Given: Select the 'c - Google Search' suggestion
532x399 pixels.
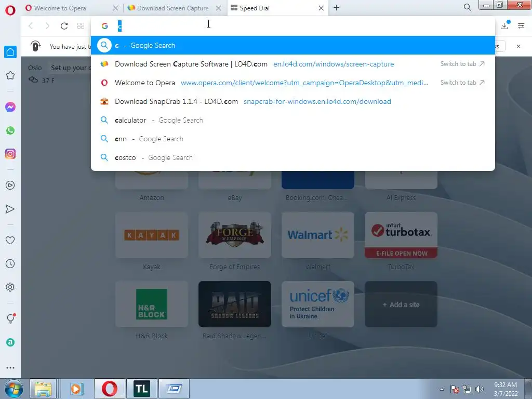Looking at the screenshot, I should click(293, 46).
